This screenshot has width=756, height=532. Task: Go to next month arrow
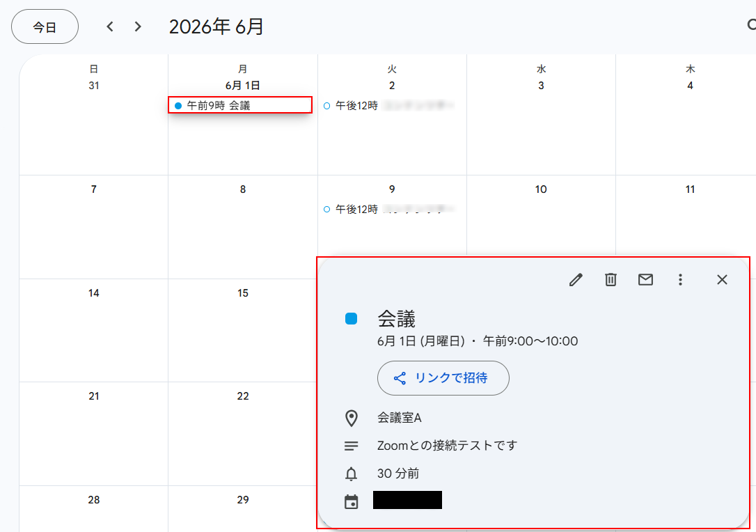pyautogui.click(x=138, y=26)
